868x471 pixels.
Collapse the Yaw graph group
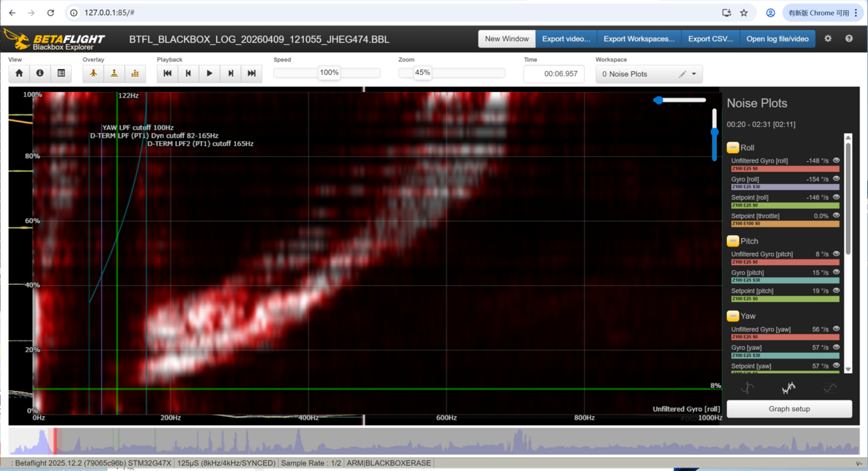click(732, 316)
